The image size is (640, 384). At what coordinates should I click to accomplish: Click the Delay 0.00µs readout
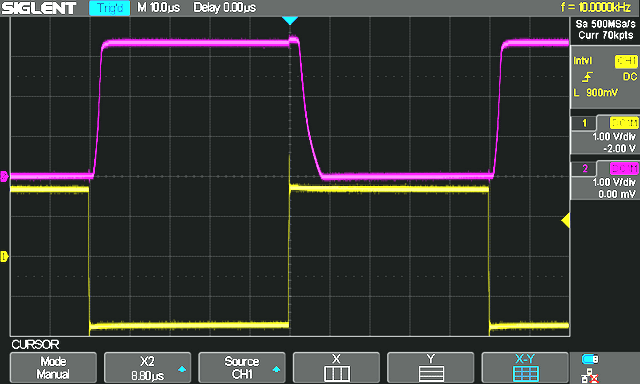click(x=224, y=8)
